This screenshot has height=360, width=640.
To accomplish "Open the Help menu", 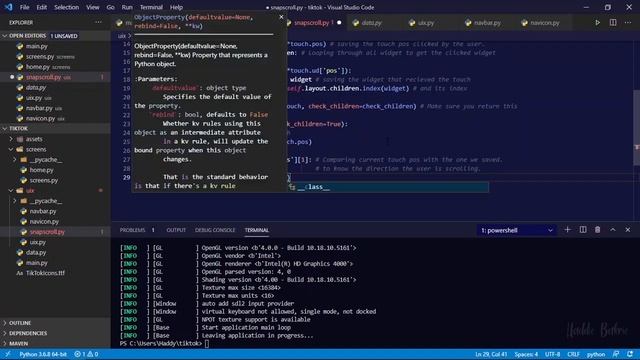I will click(x=176, y=7).
